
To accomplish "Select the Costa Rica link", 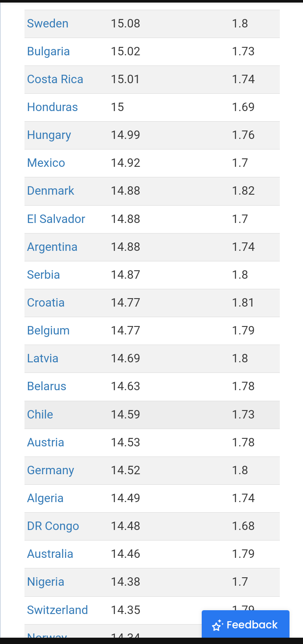I will pos(55,79).
